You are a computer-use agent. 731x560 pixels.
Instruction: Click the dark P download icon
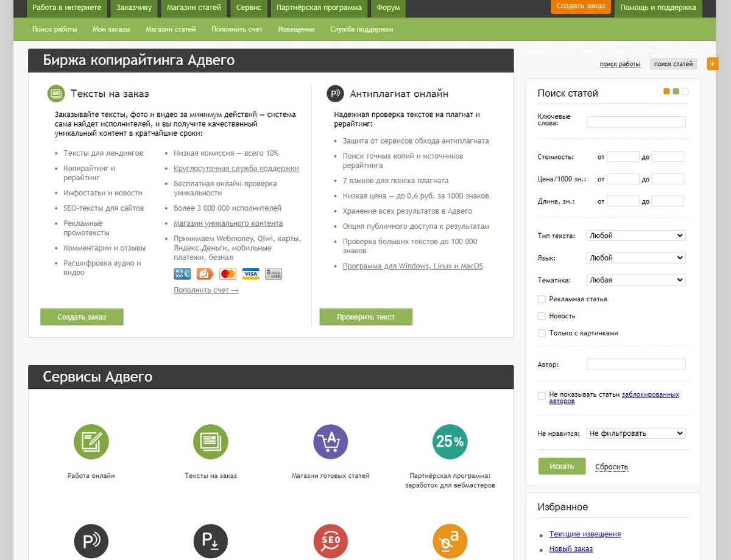pos(211,541)
